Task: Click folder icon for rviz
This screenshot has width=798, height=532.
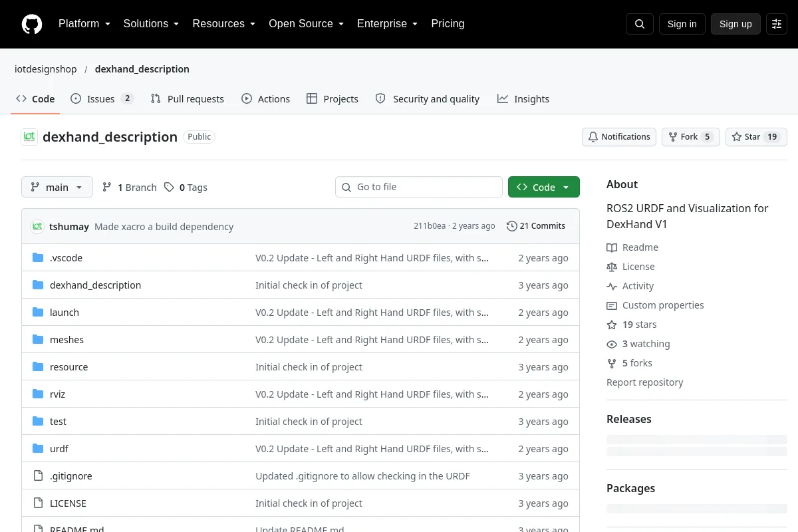Action: (x=38, y=394)
